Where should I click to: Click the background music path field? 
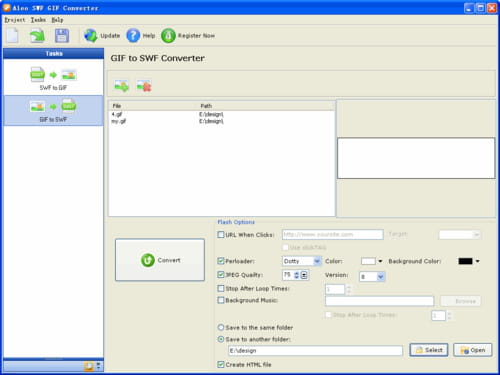click(379, 301)
